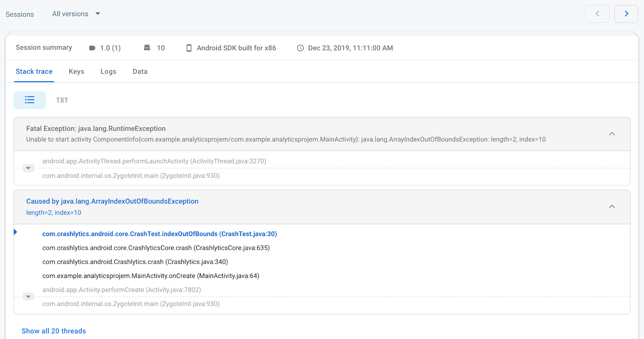Collapse the Caused by ArrayIndexOutOfBoundsException section

point(611,207)
